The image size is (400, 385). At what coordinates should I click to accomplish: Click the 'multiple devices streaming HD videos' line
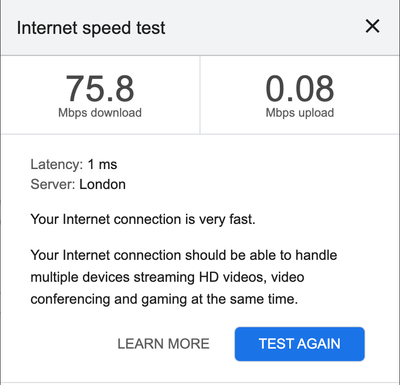click(x=167, y=277)
